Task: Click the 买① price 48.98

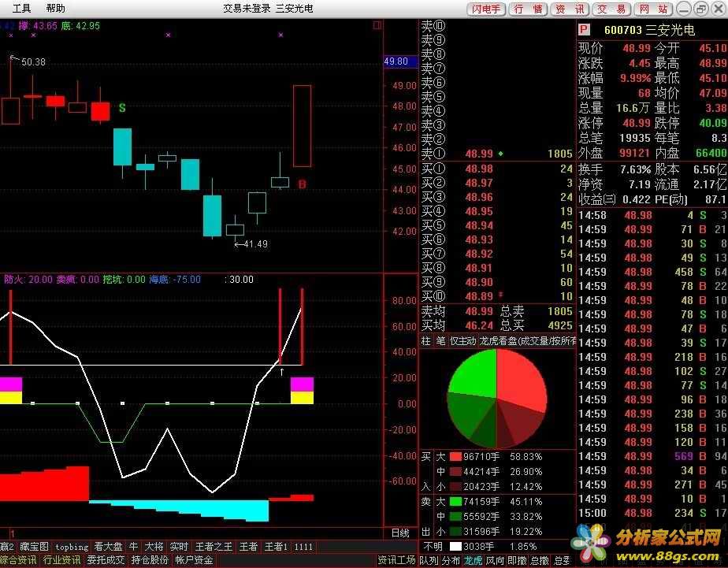Action: pyautogui.click(x=479, y=169)
